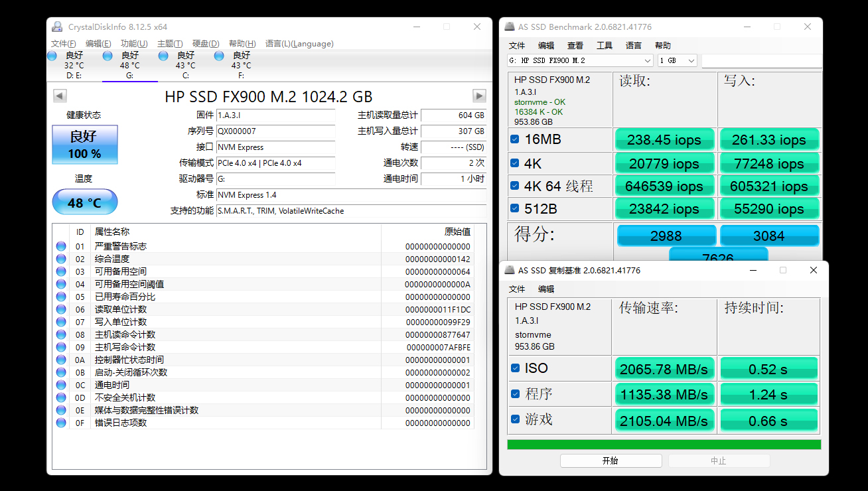Click the 主机读取量总计 604 GB field
868x491 pixels.
coord(454,115)
